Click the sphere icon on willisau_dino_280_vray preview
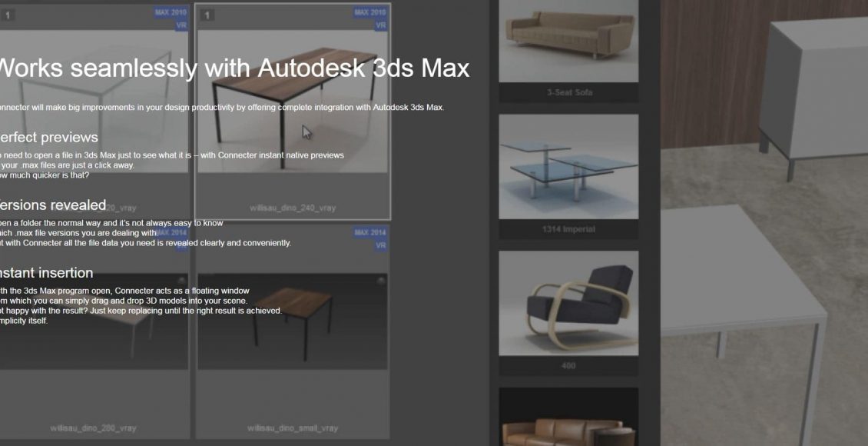This screenshot has width=868, height=446. [180, 281]
